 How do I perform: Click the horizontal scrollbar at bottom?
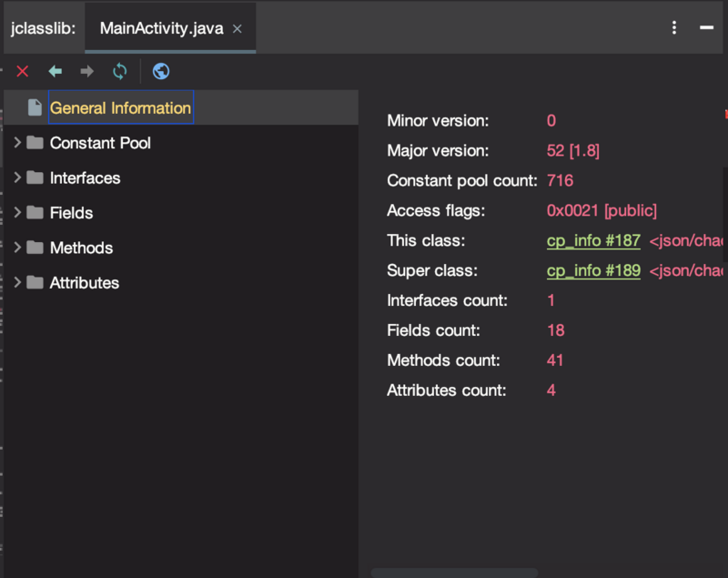454,573
